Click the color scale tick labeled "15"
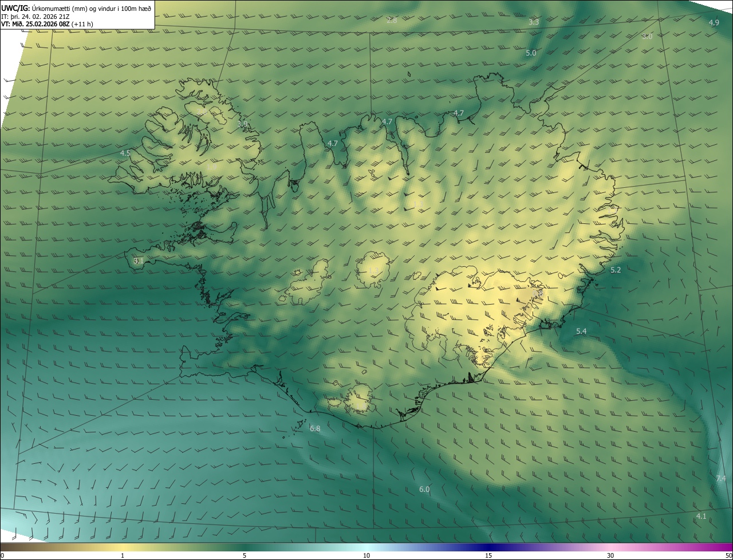Image resolution: width=733 pixels, height=560 pixels. pyautogui.click(x=488, y=556)
